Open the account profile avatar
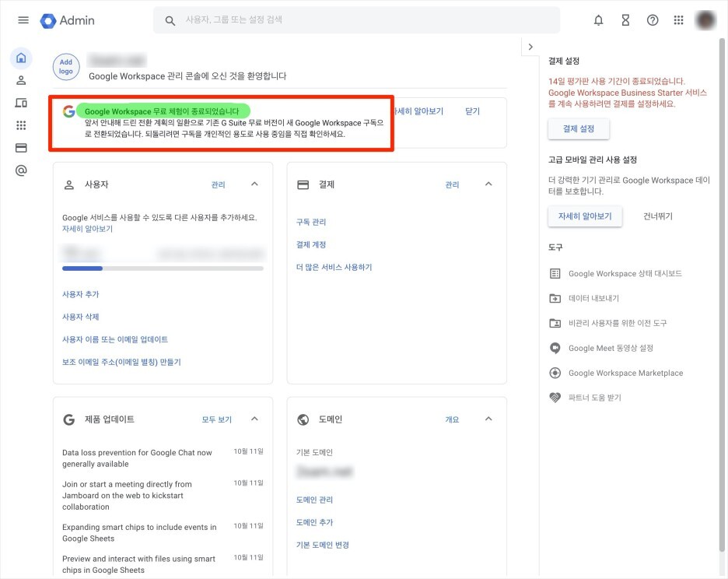 705,20
